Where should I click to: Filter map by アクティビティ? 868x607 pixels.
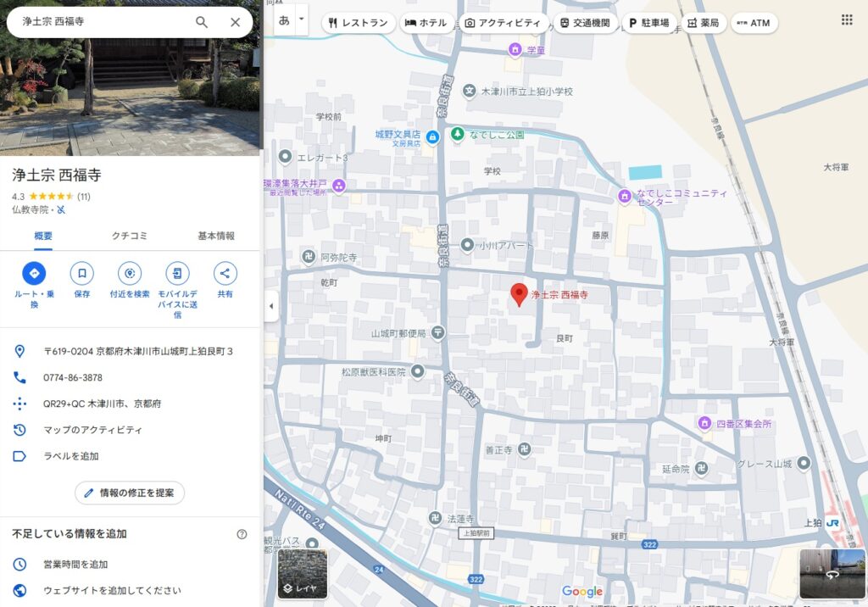pos(503,23)
